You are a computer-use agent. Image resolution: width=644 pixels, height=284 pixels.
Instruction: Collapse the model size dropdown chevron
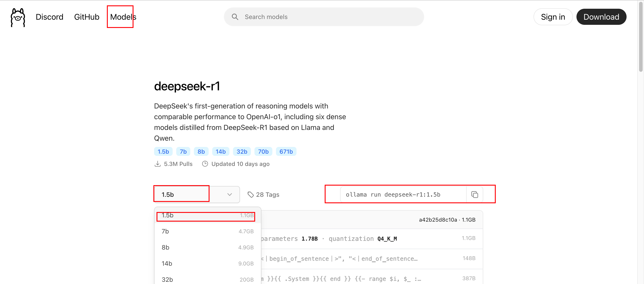[x=229, y=195]
